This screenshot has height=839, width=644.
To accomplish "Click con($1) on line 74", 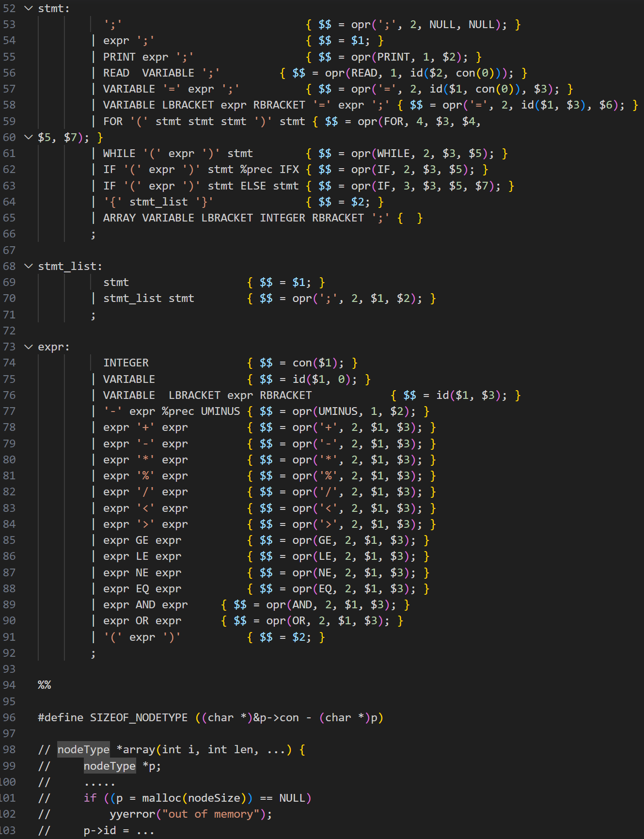I will [314, 363].
